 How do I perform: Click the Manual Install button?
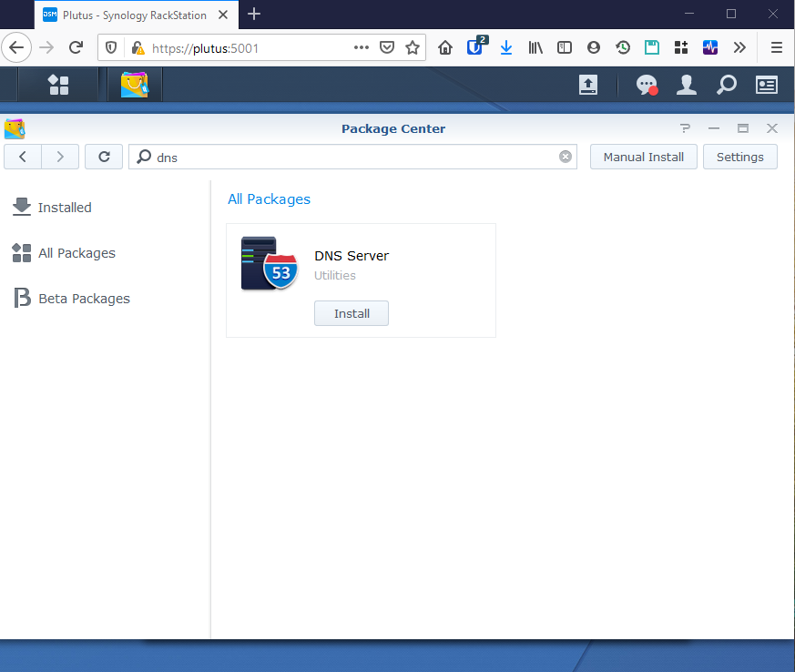click(644, 157)
